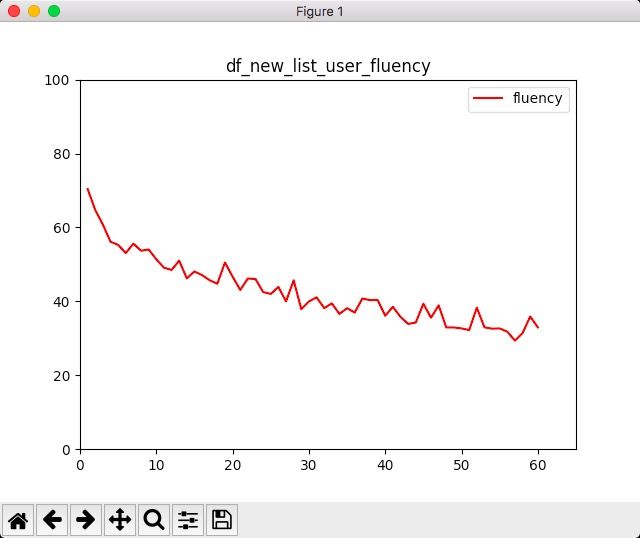
Task: Click the Figure 1 window title
Action: pyautogui.click(x=320, y=11)
